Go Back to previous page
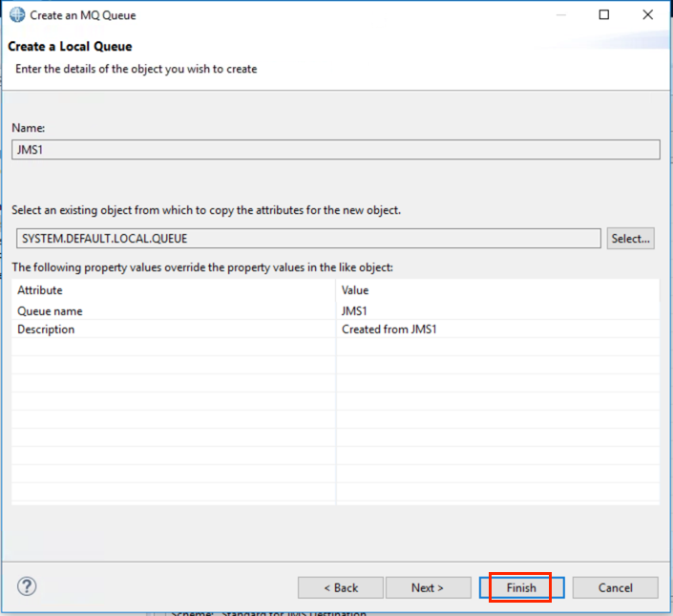Screen dimensions: 673x616 (341, 587)
